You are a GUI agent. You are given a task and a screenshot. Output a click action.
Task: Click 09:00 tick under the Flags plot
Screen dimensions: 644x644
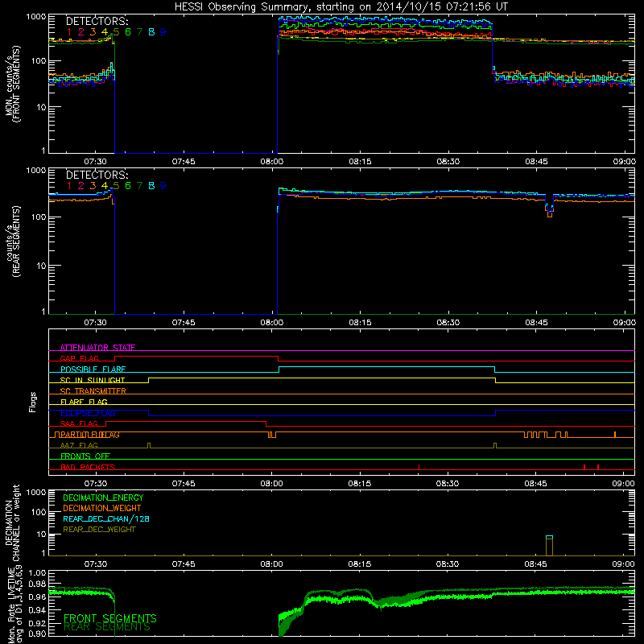coord(624,484)
